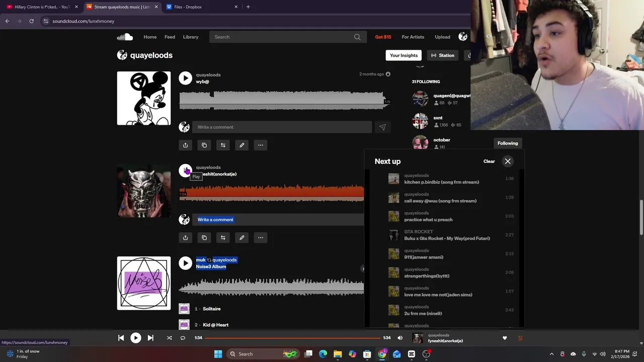644x362 pixels.
Task: Click the SoundCloud logo in the header
Action: point(125,37)
